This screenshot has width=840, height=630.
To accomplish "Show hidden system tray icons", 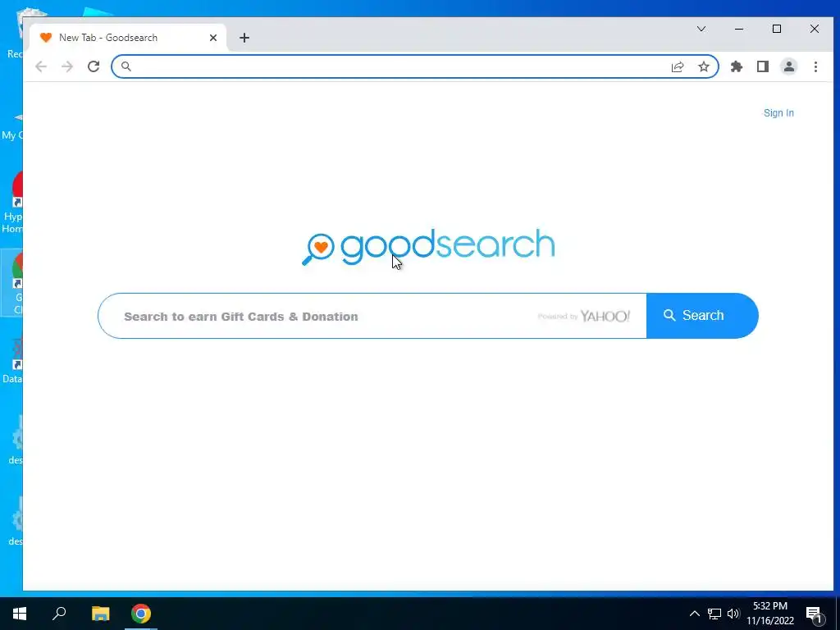I will pyautogui.click(x=694, y=614).
